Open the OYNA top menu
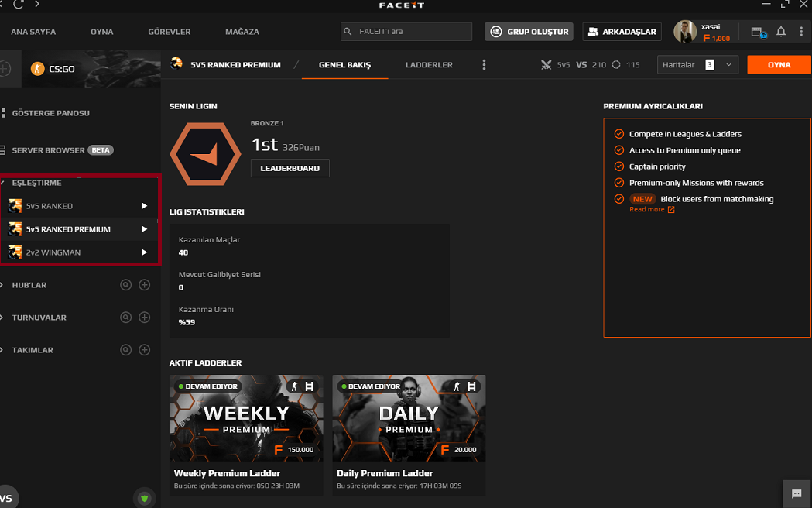Image resolution: width=812 pixels, height=508 pixels. click(x=102, y=32)
